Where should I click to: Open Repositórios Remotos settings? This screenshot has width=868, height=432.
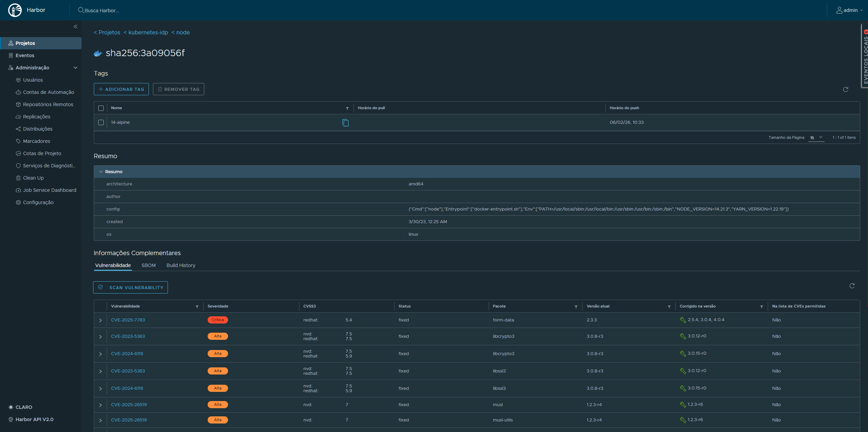coord(48,104)
